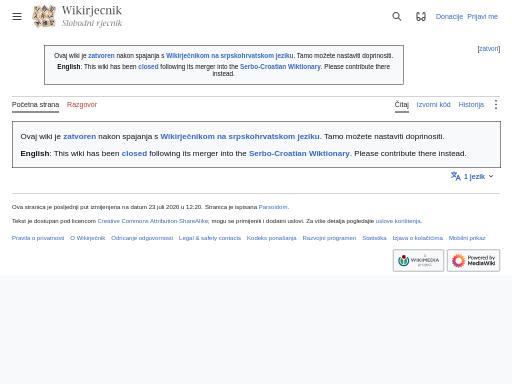Open the hamburger main menu
The height and width of the screenshot is (384, 512).
(17, 16)
